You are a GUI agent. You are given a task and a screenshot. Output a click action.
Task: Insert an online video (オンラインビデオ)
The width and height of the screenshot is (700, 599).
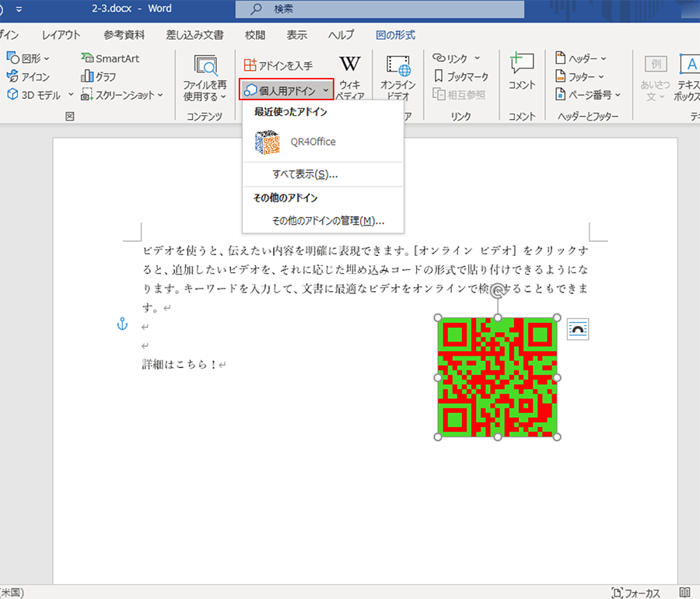click(397, 78)
